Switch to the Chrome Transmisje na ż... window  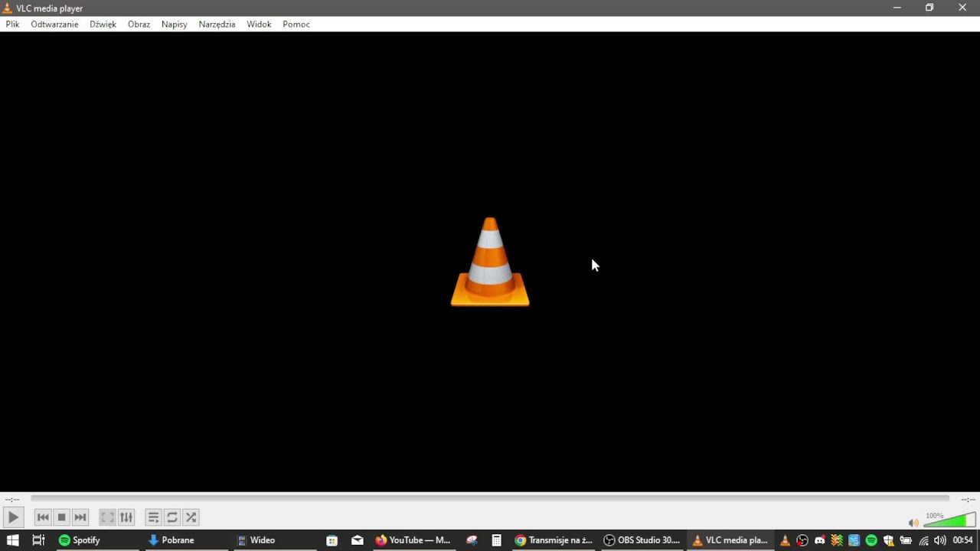[x=554, y=540]
